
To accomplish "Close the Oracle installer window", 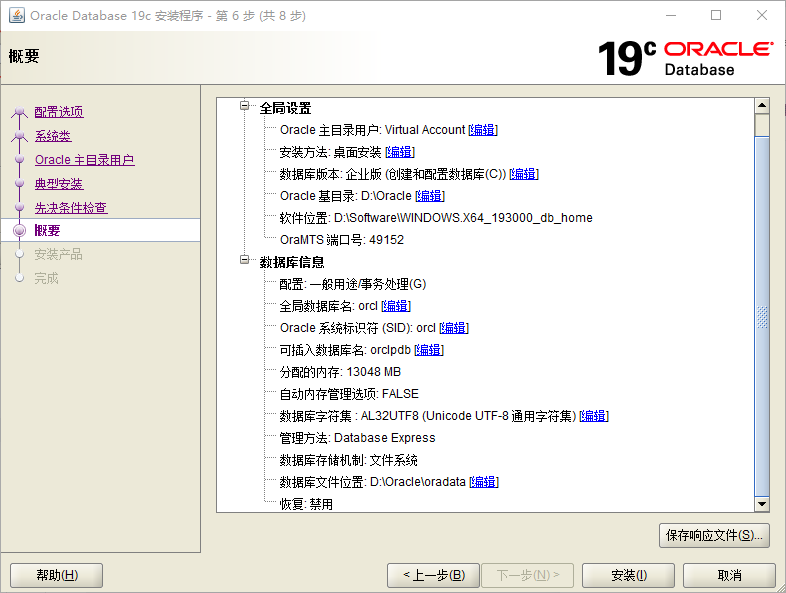I will 761,16.
